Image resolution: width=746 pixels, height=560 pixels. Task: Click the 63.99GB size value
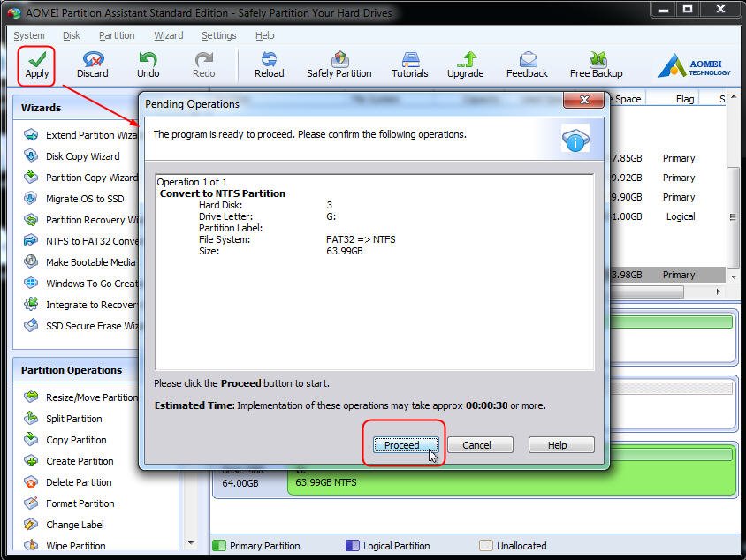click(345, 251)
